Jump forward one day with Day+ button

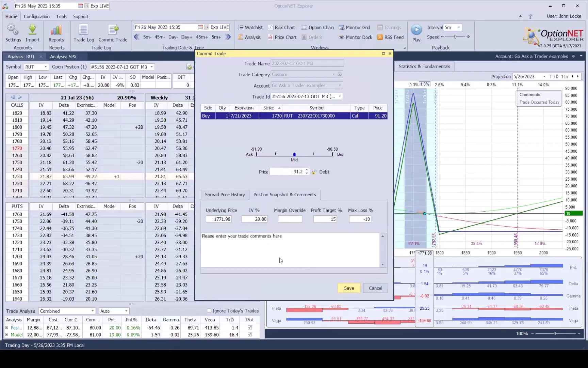coord(186,37)
